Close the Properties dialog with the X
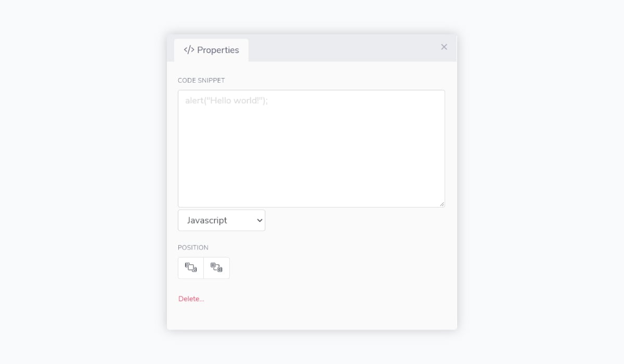624x364 pixels. 444,47
